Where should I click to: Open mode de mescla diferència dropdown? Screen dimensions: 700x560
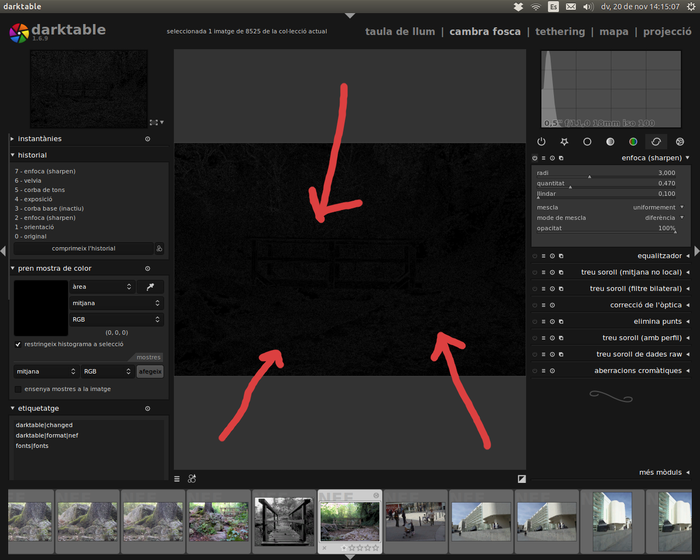pos(611,218)
